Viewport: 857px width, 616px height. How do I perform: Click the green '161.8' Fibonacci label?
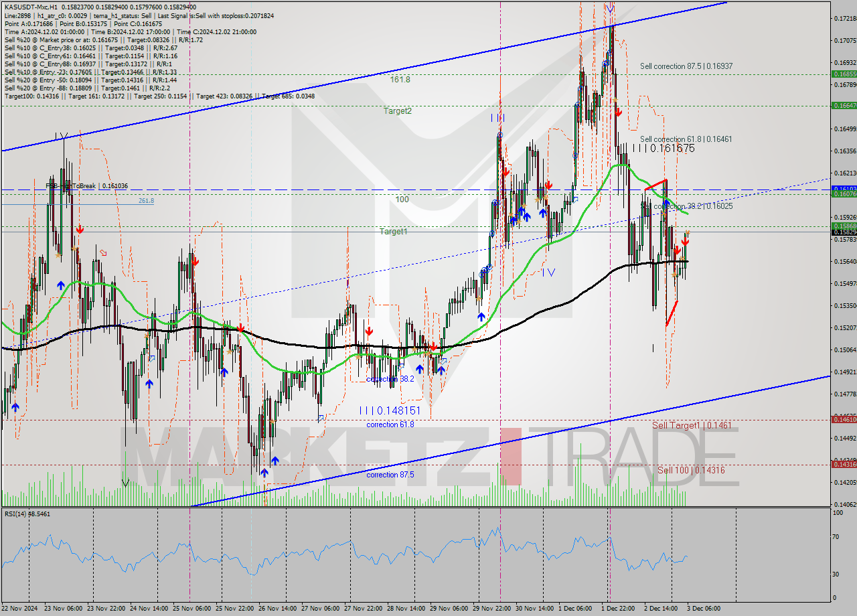[400, 79]
